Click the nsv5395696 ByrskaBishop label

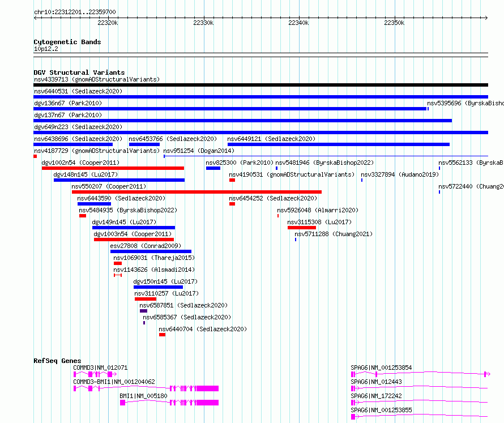coord(465,103)
